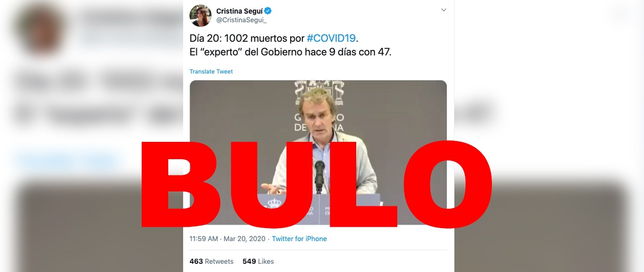View the 463 Retweets list
Screen dimensions: 644x272
tap(211, 261)
